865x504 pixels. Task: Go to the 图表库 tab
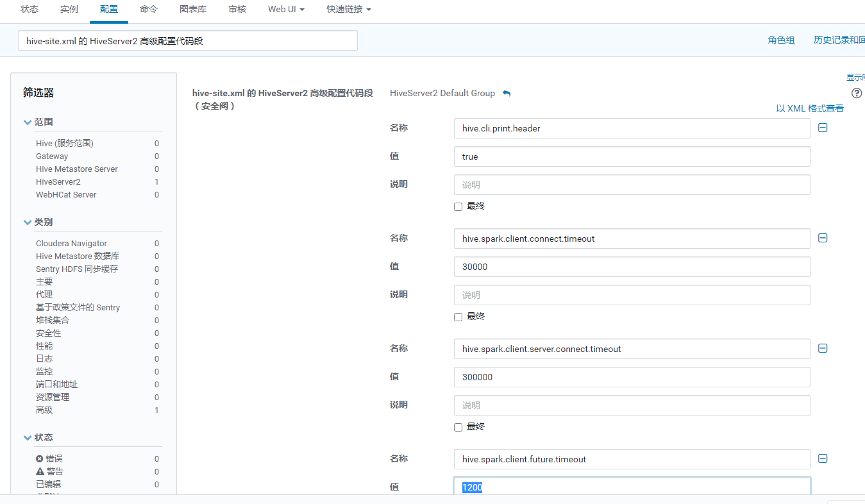193,9
